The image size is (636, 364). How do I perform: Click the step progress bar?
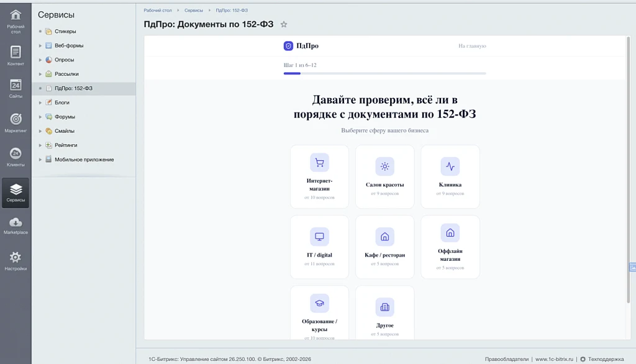[x=385, y=73]
